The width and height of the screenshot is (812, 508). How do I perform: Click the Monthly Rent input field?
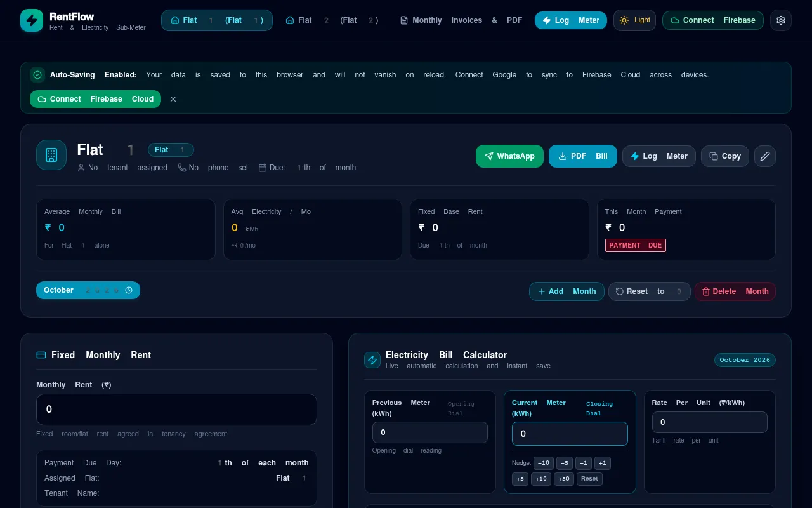176,410
